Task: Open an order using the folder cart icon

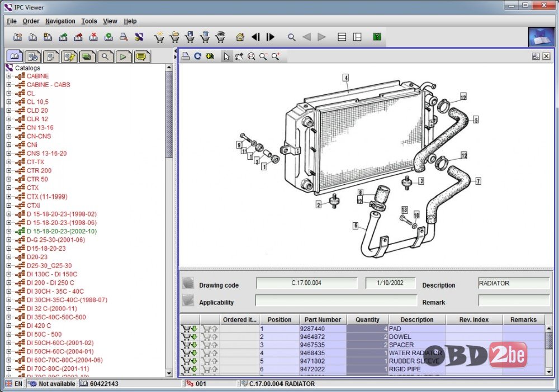Action: 174,37
